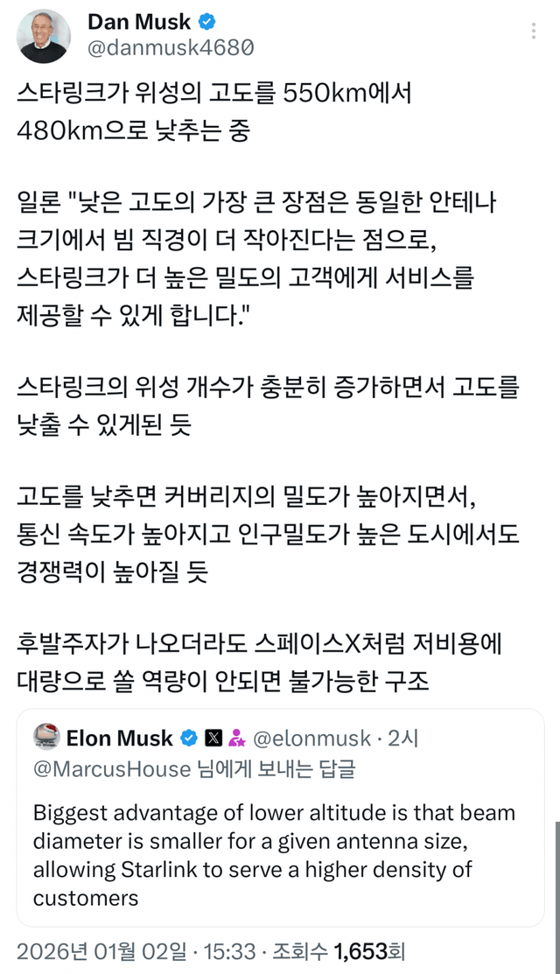The width and height of the screenshot is (560, 974).
Task: Open the @elonmusk handle link
Action: coord(311,739)
